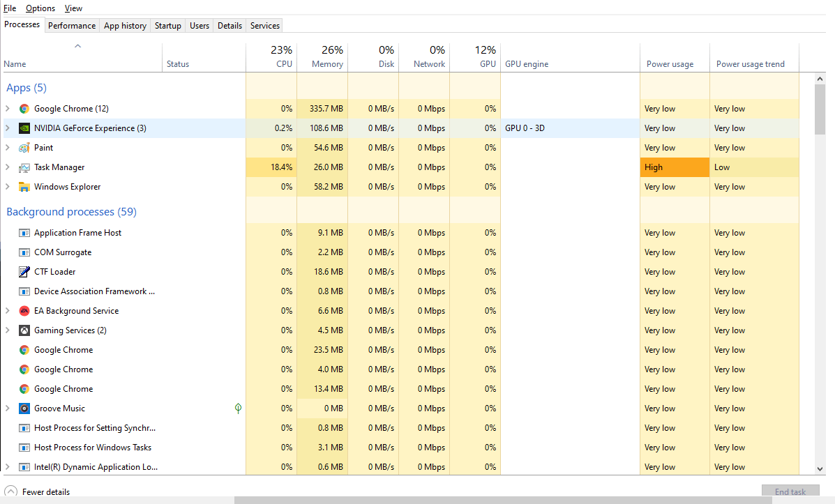Screen dimensions: 835x504
Task: Go to the Users tab
Action: coord(200,26)
